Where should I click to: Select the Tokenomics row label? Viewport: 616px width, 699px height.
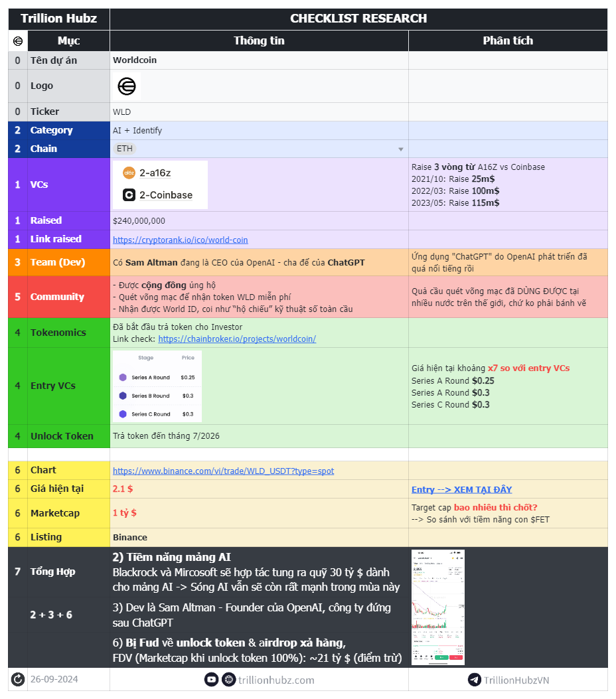pos(68,333)
